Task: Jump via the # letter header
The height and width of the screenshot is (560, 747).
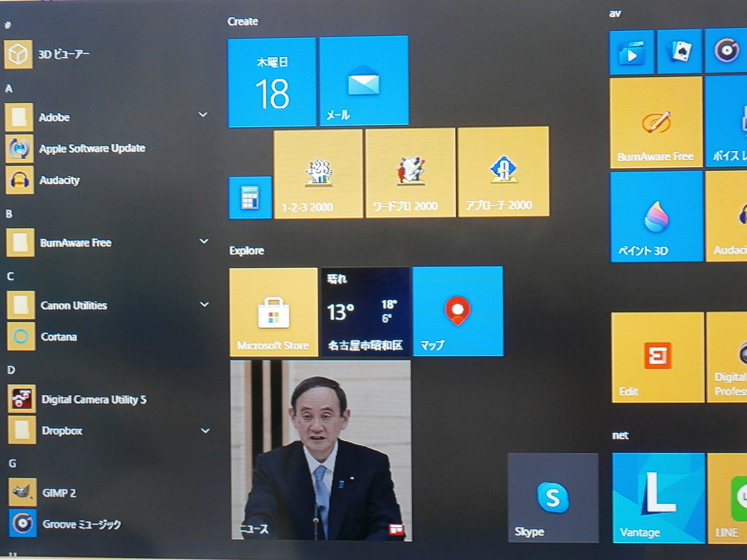Action: point(8,26)
